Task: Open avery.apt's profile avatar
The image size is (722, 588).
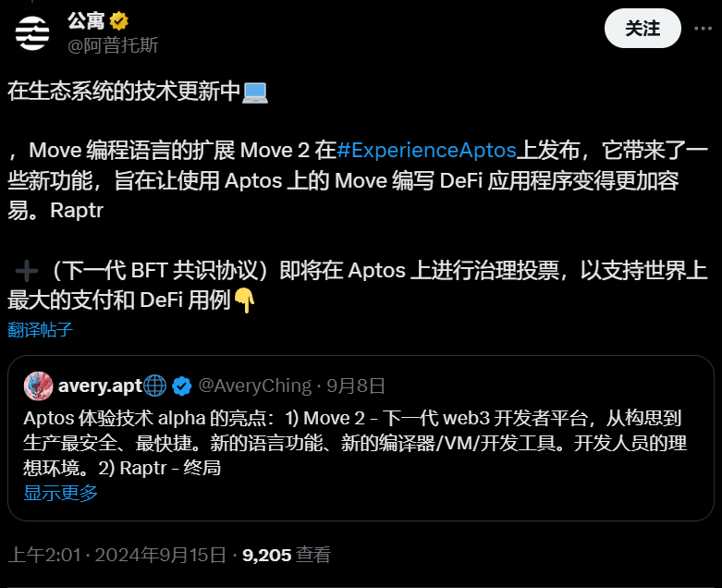Action: tap(38, 386)
